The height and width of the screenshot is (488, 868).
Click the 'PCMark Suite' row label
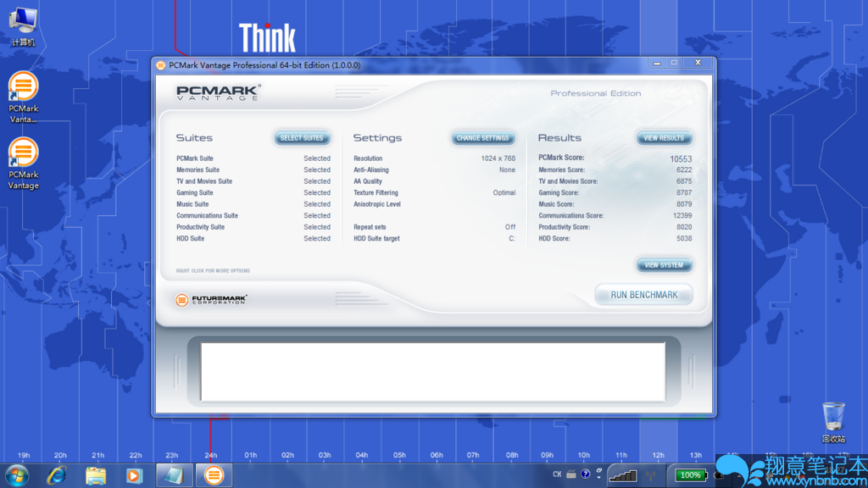[x=195, y=158]
